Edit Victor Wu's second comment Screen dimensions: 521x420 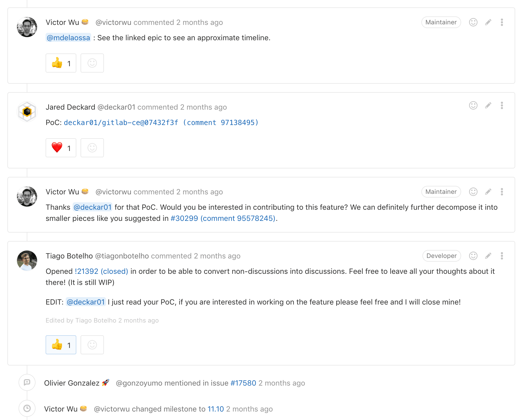488,191
